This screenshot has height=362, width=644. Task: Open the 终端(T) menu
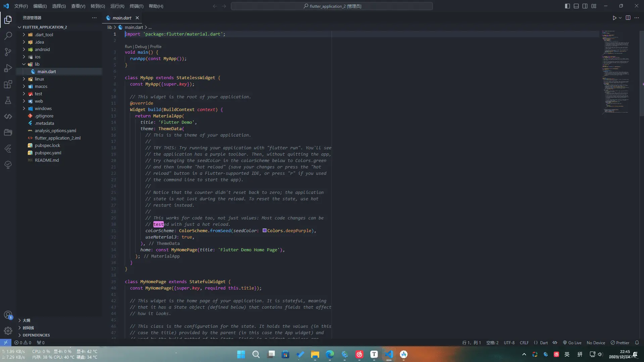coord(136,6)
